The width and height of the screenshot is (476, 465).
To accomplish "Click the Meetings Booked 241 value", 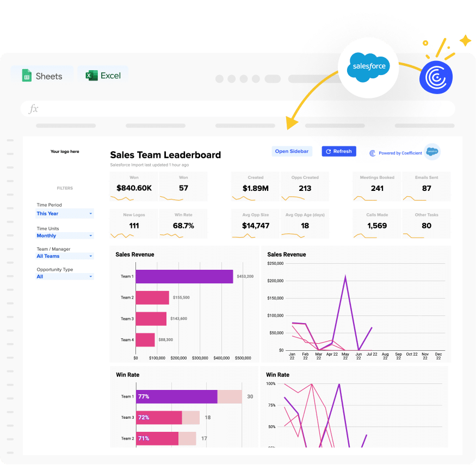I will pos(377,189).
